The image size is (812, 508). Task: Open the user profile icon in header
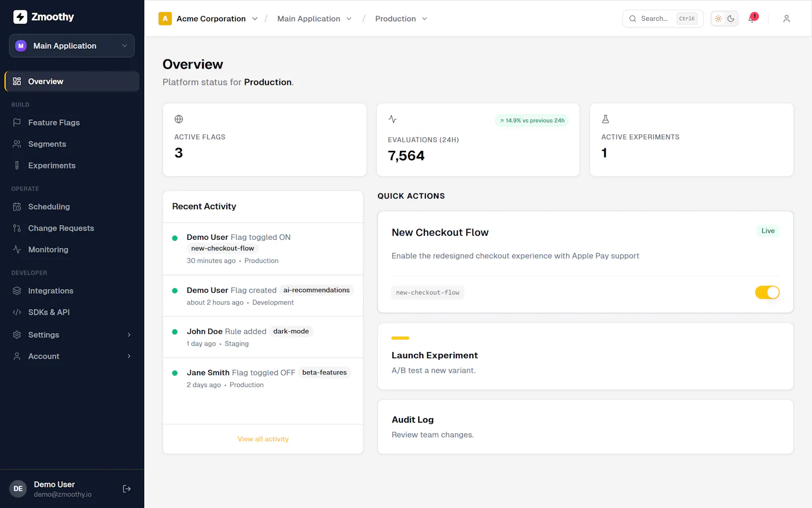click(x=786, y=19)
